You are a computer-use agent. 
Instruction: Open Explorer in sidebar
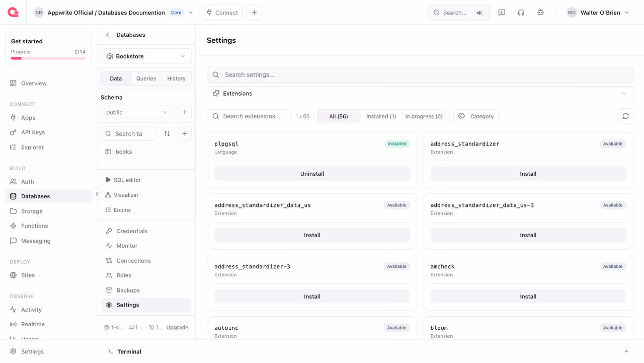[x=48, y=148]
